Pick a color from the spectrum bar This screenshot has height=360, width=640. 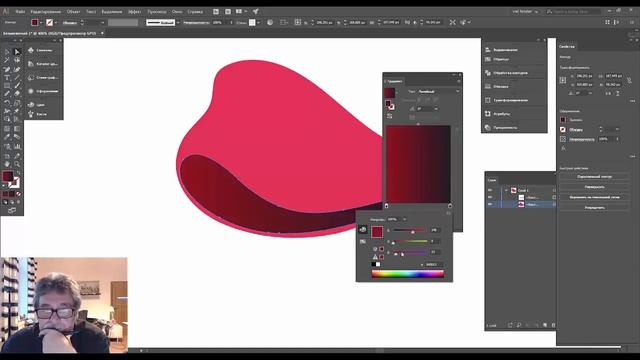(407, 274)
